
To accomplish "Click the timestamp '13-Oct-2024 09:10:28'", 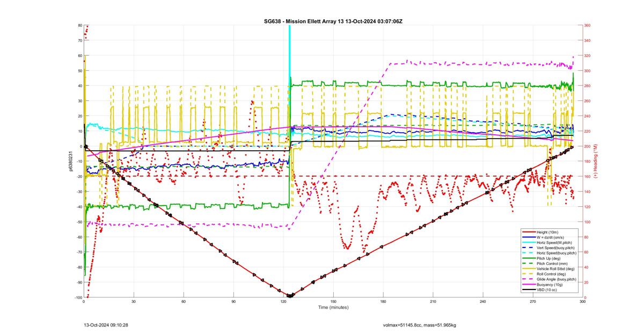I will [x=106, y=325].
